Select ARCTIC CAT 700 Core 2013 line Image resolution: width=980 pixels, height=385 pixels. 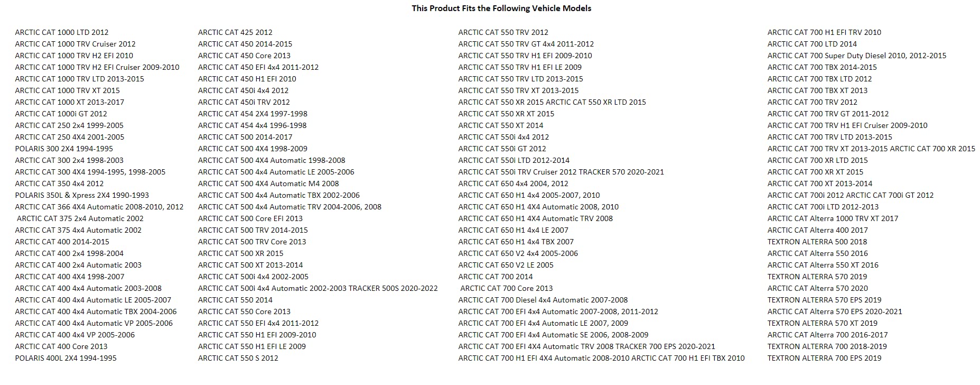coord(506,288)
